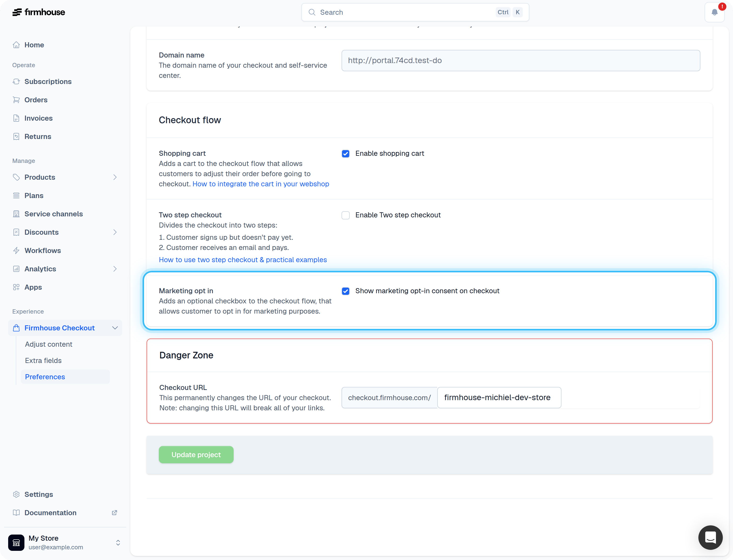Click the Plans list icon

point(16,195)
